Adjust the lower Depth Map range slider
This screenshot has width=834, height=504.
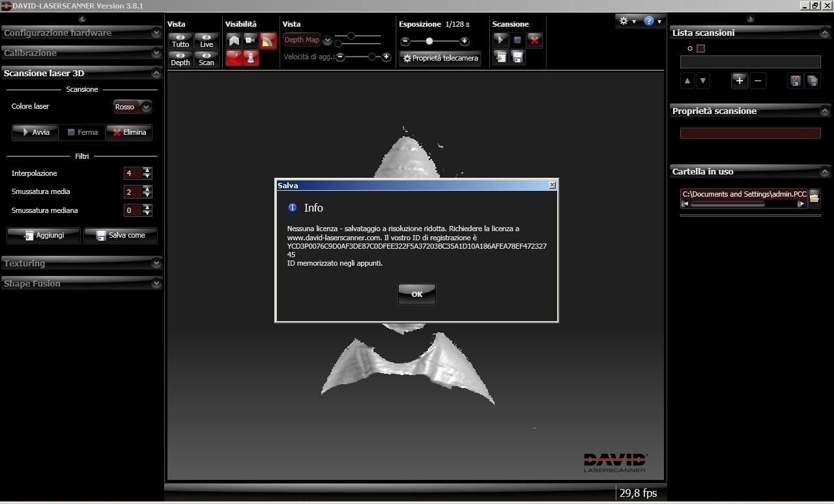pyautogui.click(x=338, y=44)
